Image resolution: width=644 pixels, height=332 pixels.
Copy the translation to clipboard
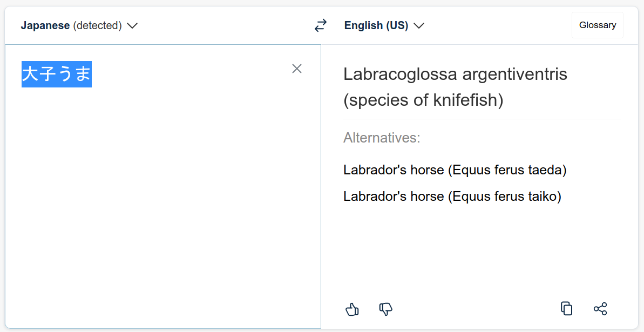(566, 308)
